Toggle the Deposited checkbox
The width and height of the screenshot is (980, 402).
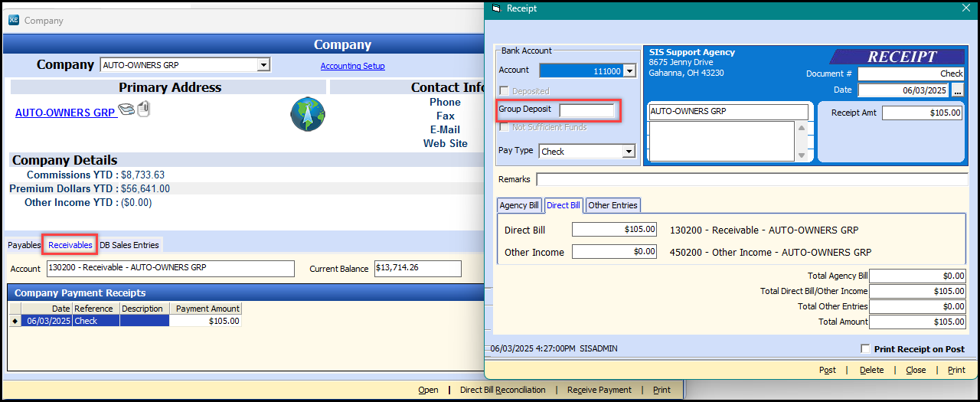[x=505, y=91]
